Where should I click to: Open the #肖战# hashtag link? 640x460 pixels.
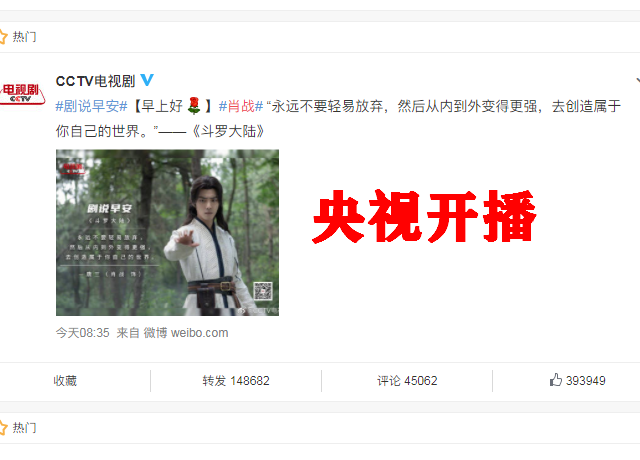pos(241,106)
